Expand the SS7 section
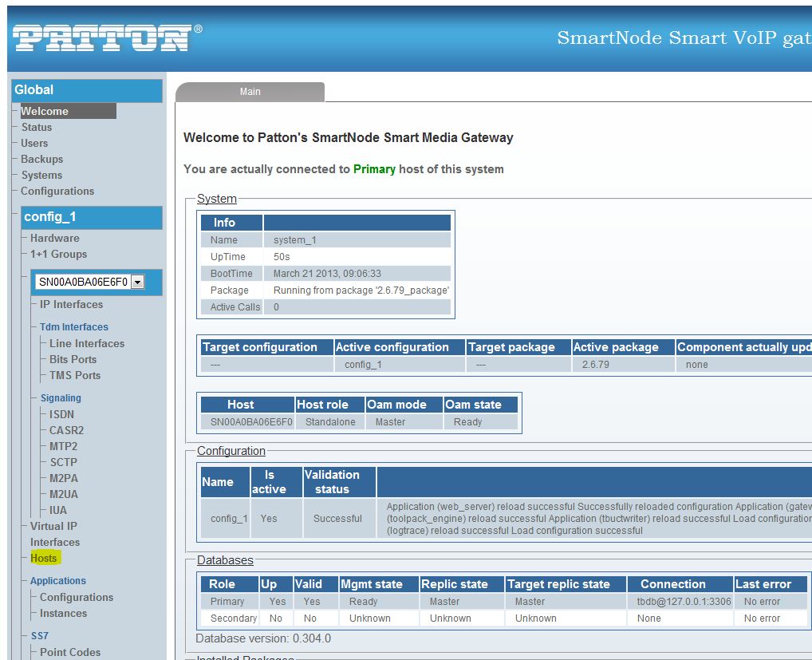This screenshot has width=812, height=660. pyautogui.click(x=40, y=635)
